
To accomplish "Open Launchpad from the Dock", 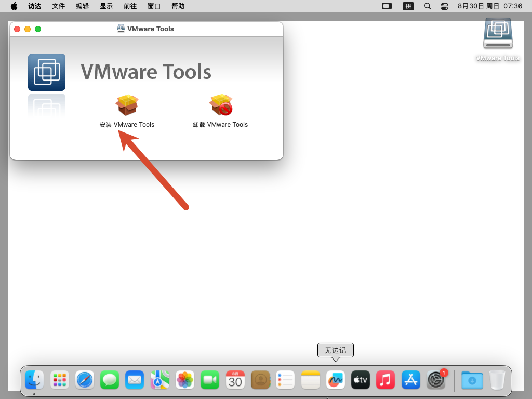I will 59,380.
